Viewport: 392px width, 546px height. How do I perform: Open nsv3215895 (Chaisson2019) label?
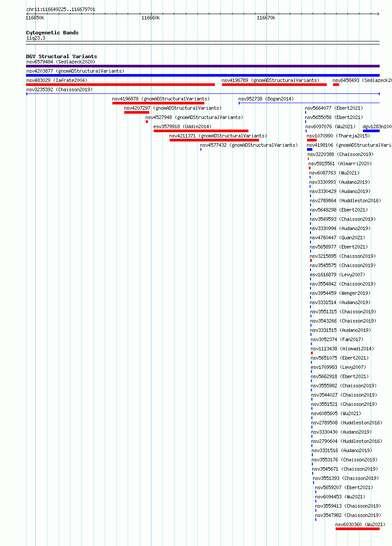tap(343, 256)
